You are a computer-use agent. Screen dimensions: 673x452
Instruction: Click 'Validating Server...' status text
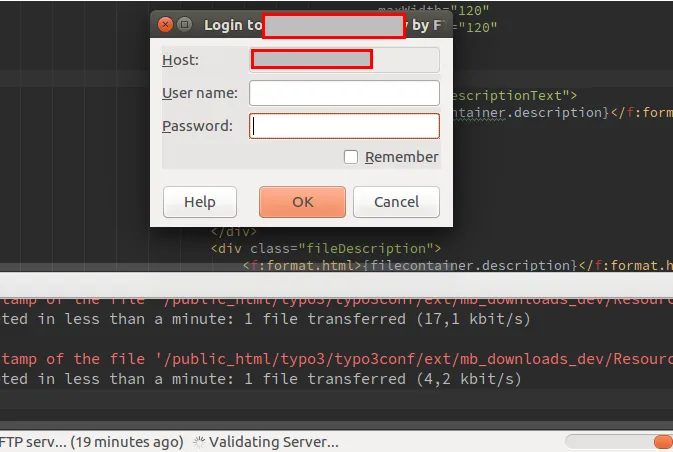tap(274, 442)
